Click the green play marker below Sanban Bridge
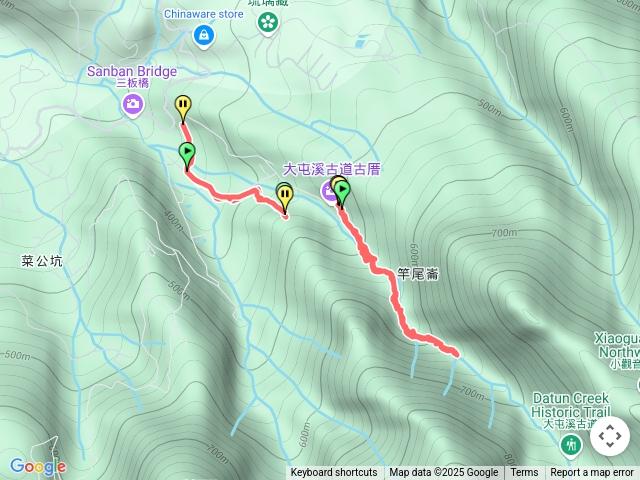The height and width of the screenshot is (480, 640). pos(187,154)
